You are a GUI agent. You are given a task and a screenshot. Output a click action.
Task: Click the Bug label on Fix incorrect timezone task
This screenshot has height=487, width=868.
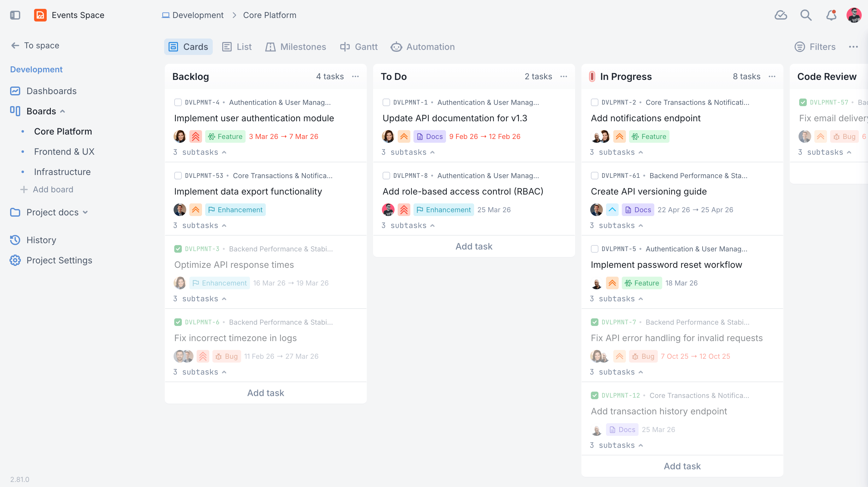(x=226, y=356)
